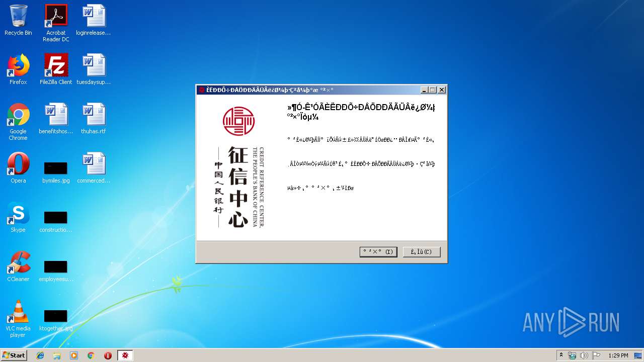Select the employeesu image file icon
644x362 pixels.
point(56,270)
